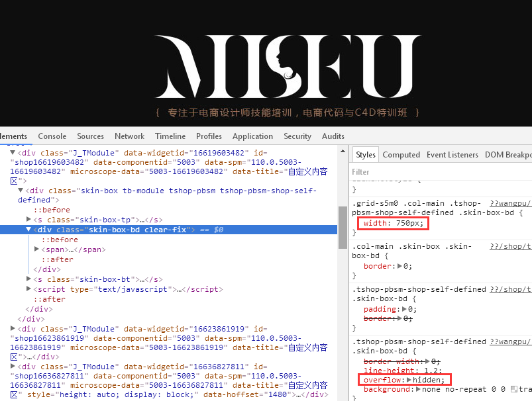Open wangpu source link of width rule
The width and height of the screenshot is (532, 401).
(x=510, y=203)
